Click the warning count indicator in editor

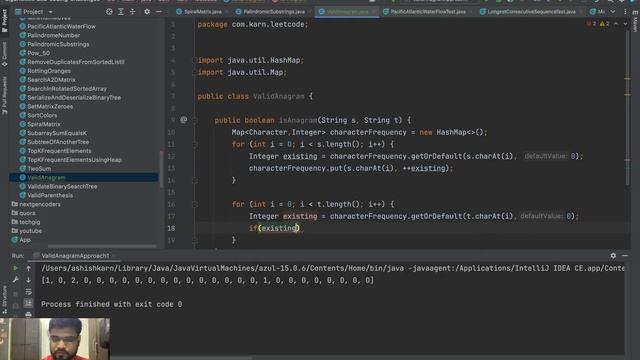coord(604,24)
